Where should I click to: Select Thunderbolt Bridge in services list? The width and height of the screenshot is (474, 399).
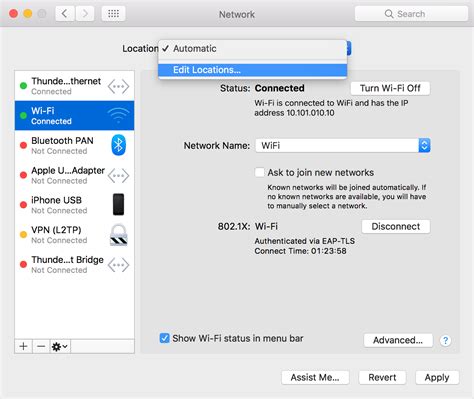(x=75, y=265)
